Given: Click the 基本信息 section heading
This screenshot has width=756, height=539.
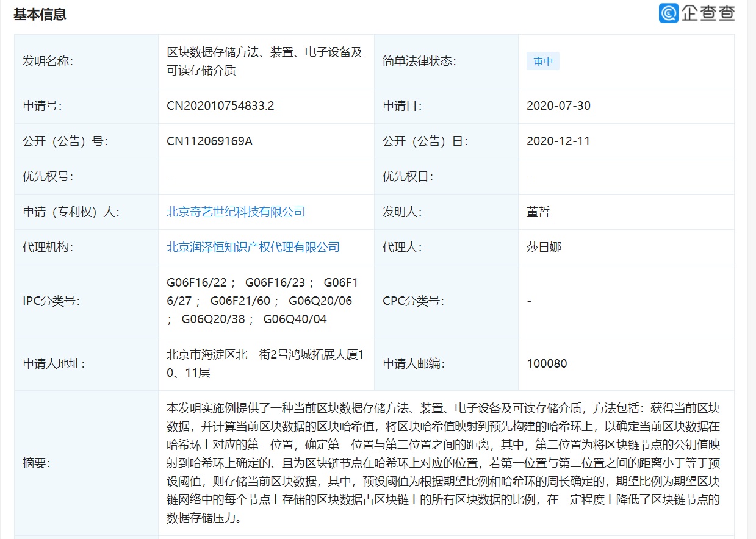Looking at the screenshot, I should click(40, 15).
